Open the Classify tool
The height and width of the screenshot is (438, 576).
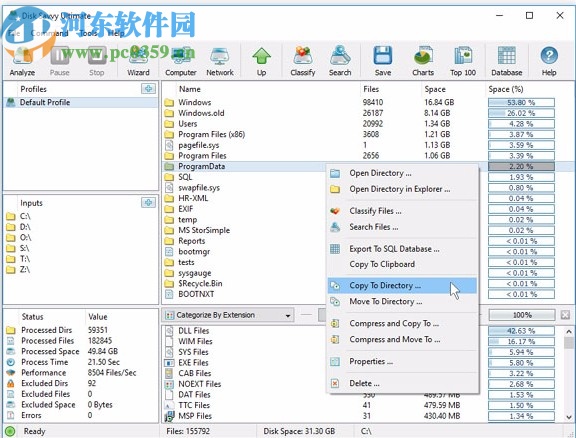point(303,61)
